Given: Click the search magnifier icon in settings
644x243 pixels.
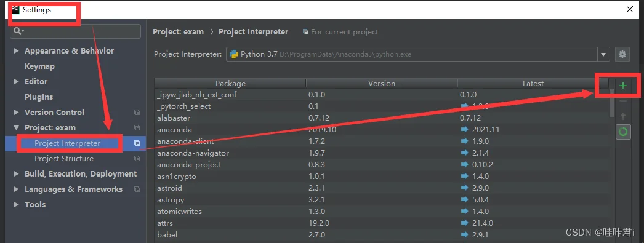Looking at the screenshot, I should (x=18, y=31).
